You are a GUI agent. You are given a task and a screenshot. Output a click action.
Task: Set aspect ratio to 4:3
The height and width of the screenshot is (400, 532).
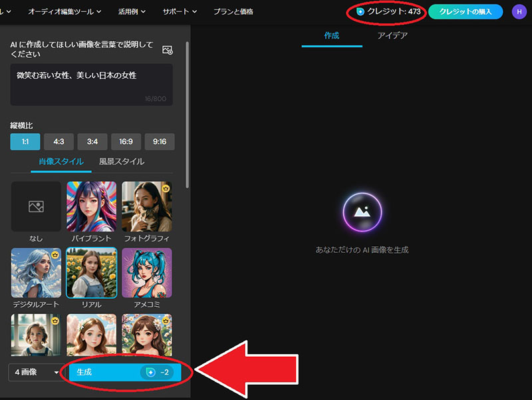point(59,142)
